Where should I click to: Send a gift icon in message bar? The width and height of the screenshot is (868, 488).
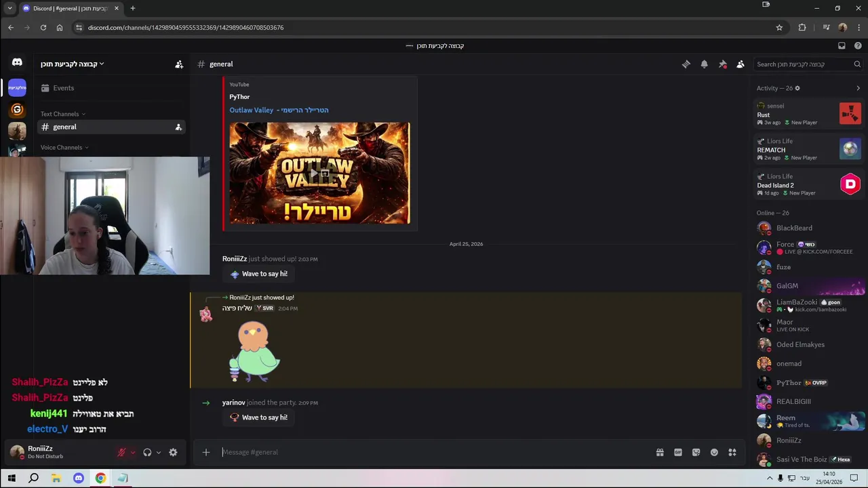[x=660, y=452]
